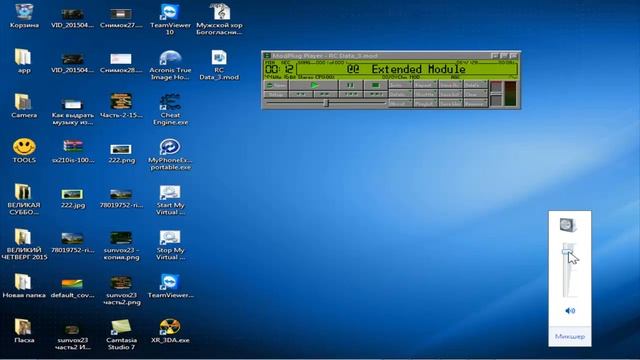640x360 pixels.
Task: Select the TeamViewer... icon below Stop My Virtual
Action: pyautogui.click(x=170, y=286)
